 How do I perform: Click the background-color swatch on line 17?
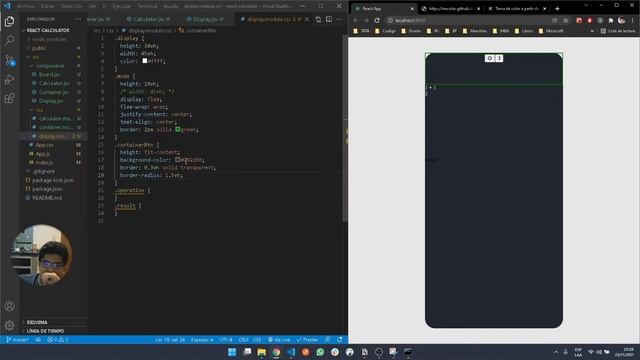(x=178, y=160)
